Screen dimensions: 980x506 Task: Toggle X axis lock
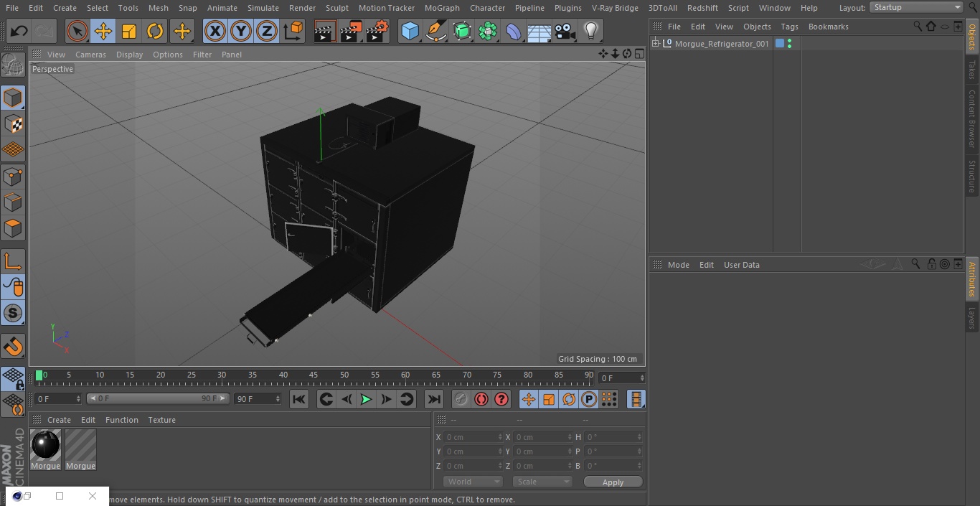click(x=215, y=32)
